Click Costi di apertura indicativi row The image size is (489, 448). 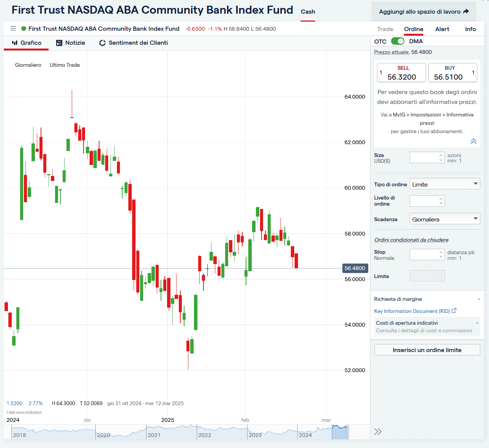pyautogui.click(x=427, y=323)
